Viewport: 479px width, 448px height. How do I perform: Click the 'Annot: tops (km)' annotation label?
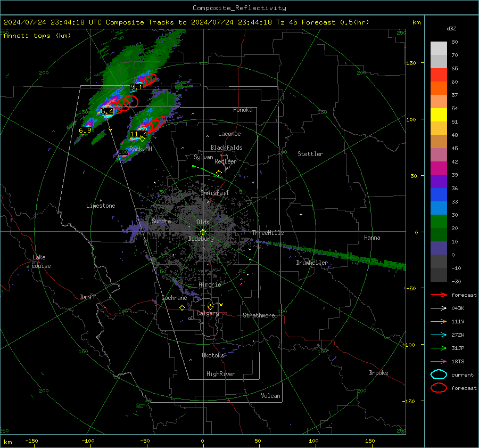pos(37,36)
